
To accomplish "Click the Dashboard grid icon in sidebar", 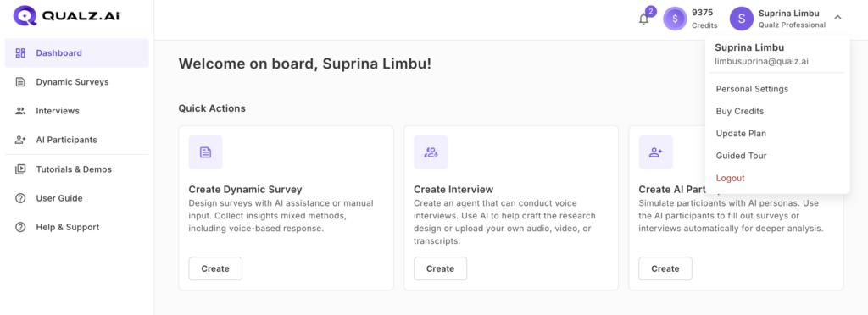I will (x=20, y=53).
